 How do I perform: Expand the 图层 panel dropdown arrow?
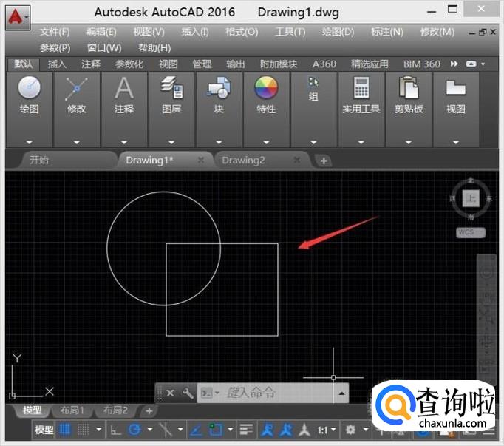(x=171, y=142)
